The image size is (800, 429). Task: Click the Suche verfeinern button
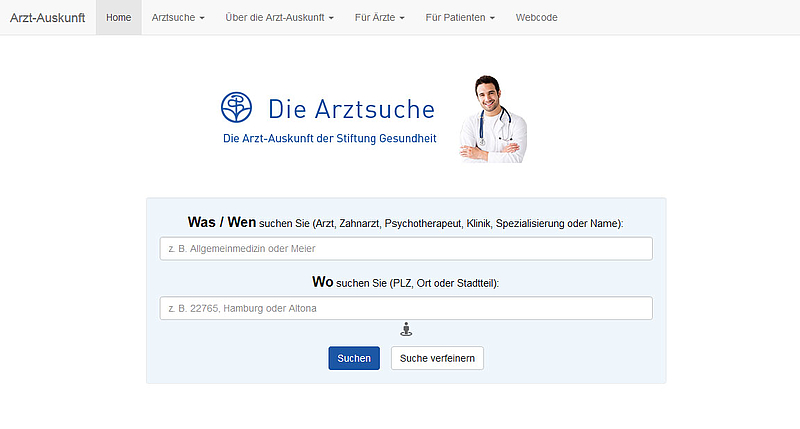[437, 358]
